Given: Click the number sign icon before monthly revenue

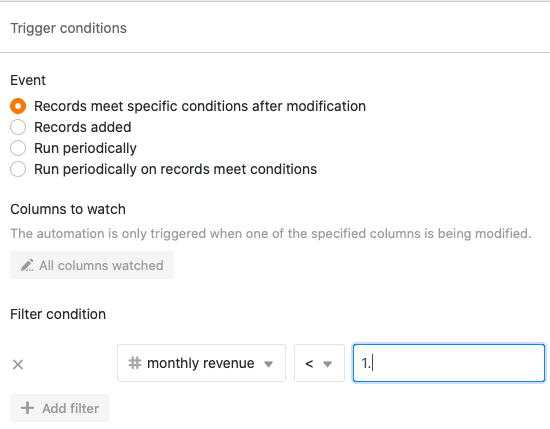Looking at the screenshot, I should point(135,363).
